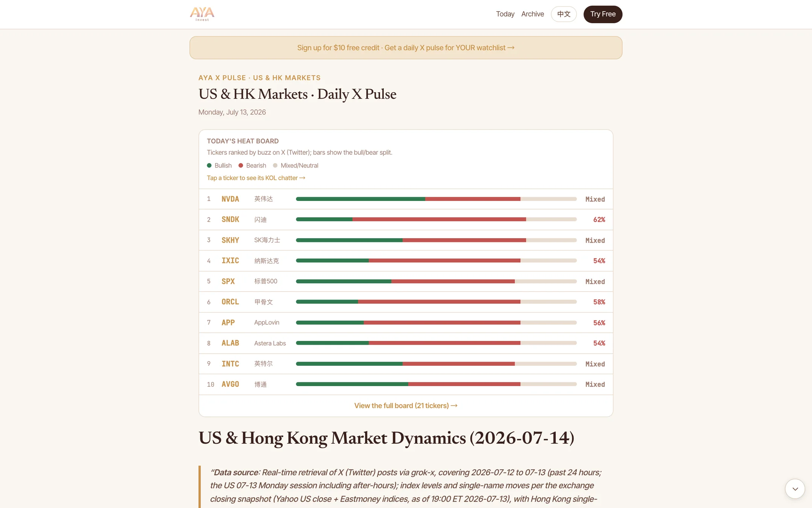812x508 pixels.
Task: Click SNDK bull/bear split bar
Action: tap(436, 219)
